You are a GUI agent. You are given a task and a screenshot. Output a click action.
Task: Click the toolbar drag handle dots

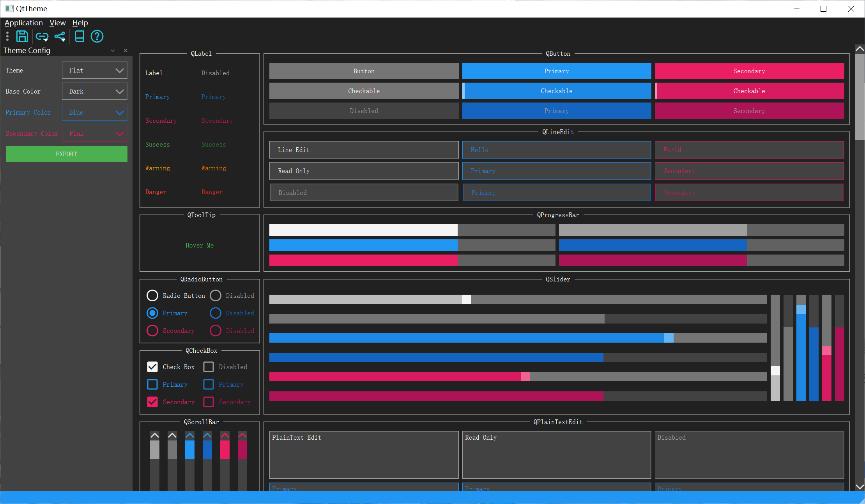pos(7,37)
